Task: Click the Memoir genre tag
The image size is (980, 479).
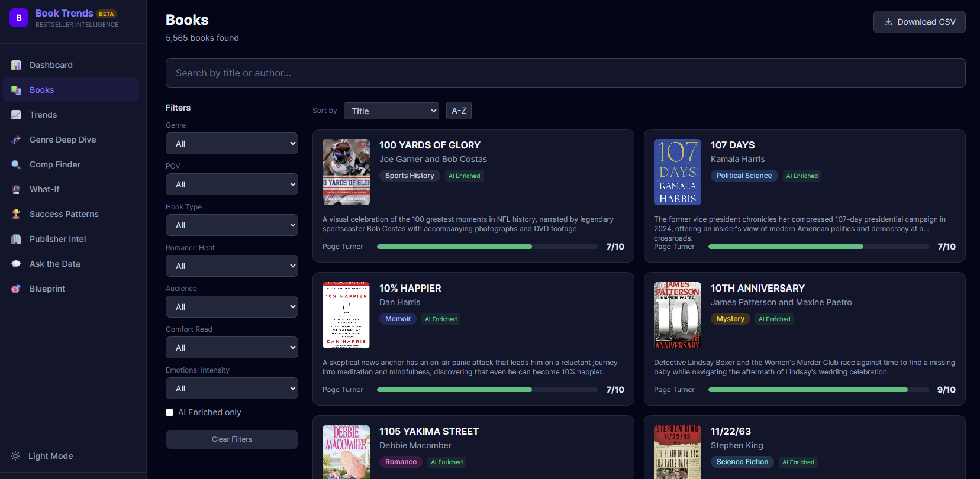Action: tap(398, 319)
